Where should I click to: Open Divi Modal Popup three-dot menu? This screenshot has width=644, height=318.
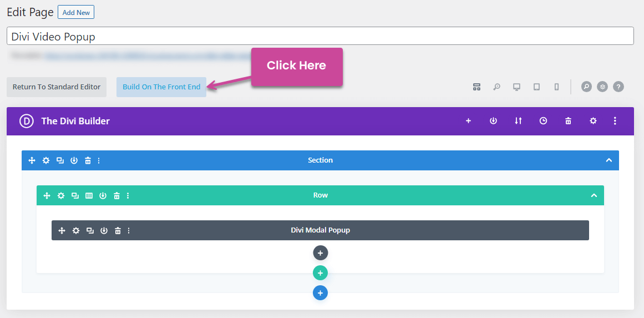click(x=129, y=230)
